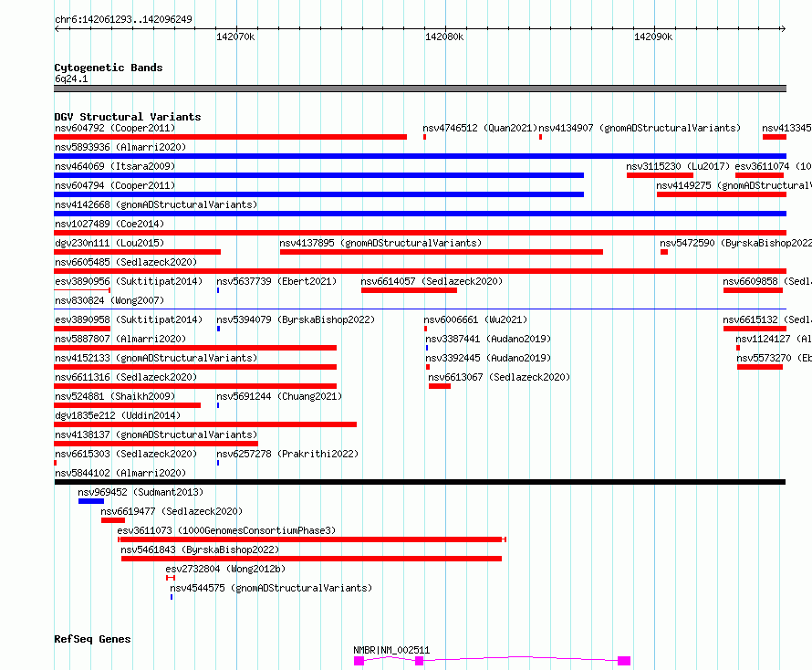Select esv3890958 (Suktitipat2014) label
The image size is (812, 670).
[x=129, y=319]
